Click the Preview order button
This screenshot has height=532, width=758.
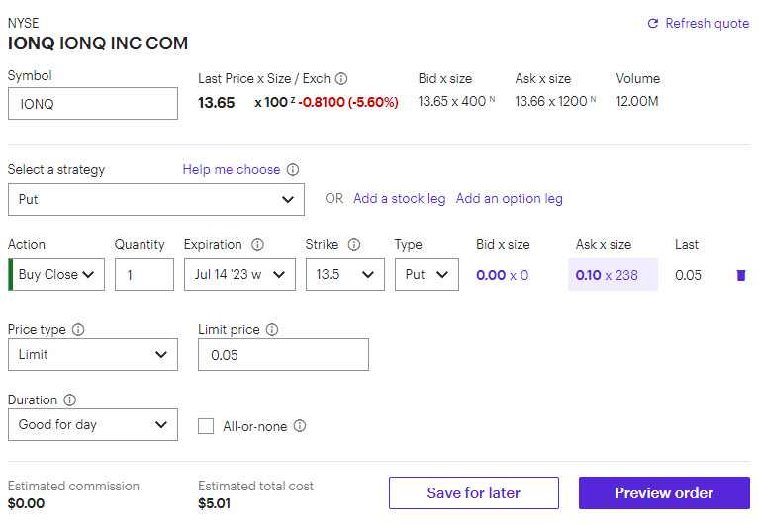pyautogui.click(x=664, y=493)
